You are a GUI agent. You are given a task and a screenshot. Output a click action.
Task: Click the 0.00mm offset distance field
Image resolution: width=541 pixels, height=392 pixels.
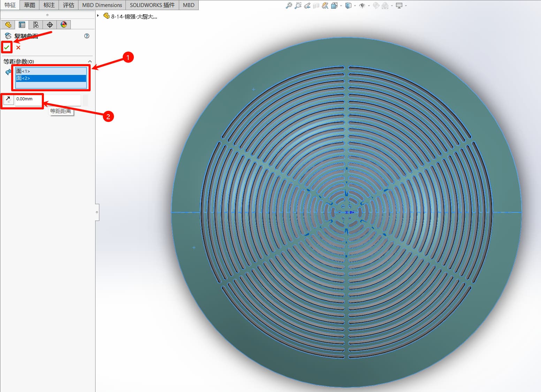[x=48, y=100]
